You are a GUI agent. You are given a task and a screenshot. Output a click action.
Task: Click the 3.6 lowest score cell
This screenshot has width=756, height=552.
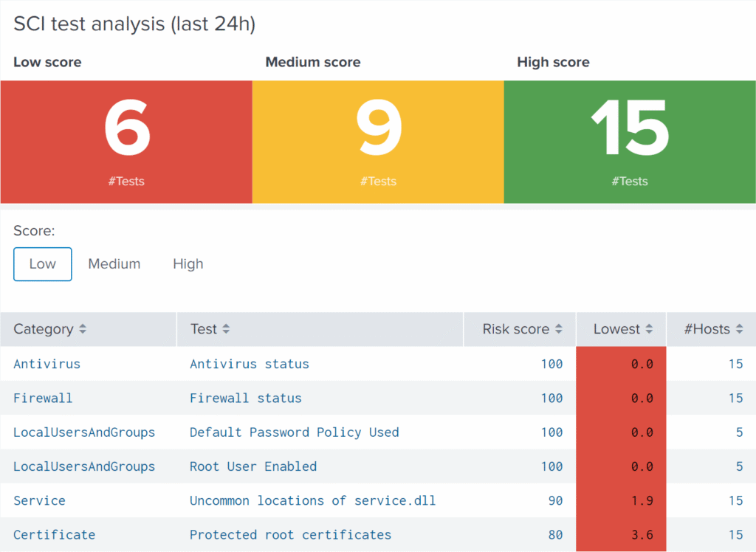click(x=642, y=535)
